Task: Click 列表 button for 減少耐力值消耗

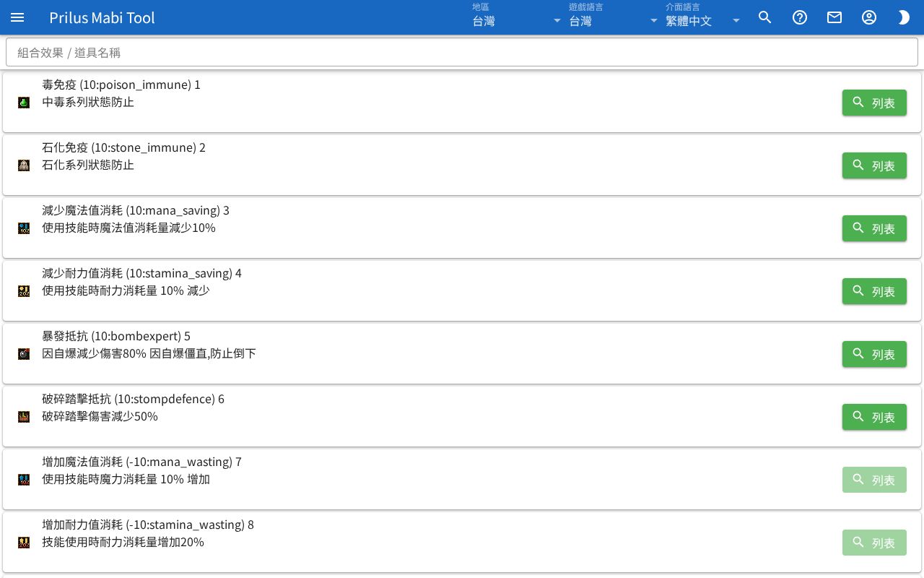Action: coord(874,291)
